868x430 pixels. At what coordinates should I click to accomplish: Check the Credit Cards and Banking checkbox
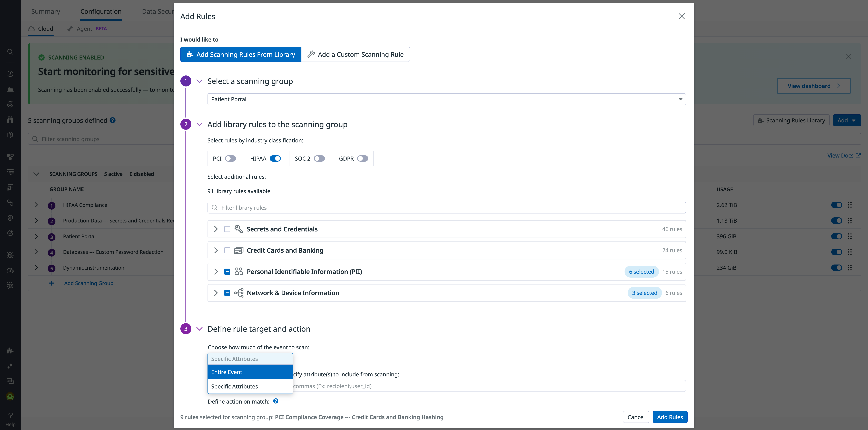coord(228,250)
